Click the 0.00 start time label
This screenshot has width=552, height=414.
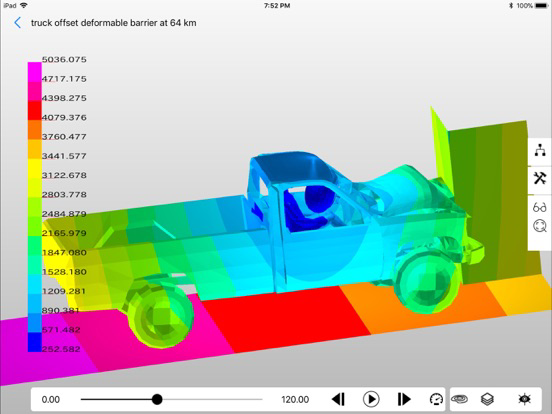(x=51, y=400)
